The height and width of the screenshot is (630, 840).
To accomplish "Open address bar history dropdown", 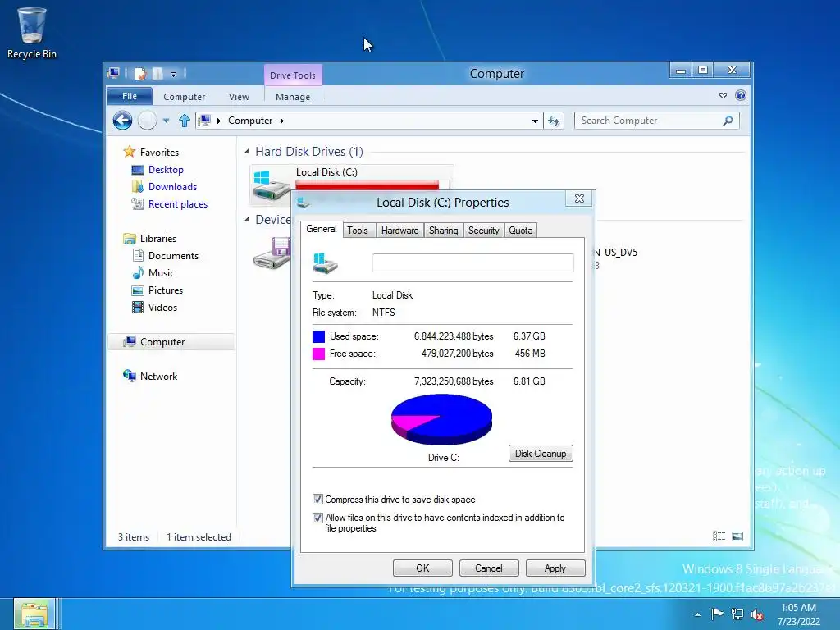I will point(535,121).
